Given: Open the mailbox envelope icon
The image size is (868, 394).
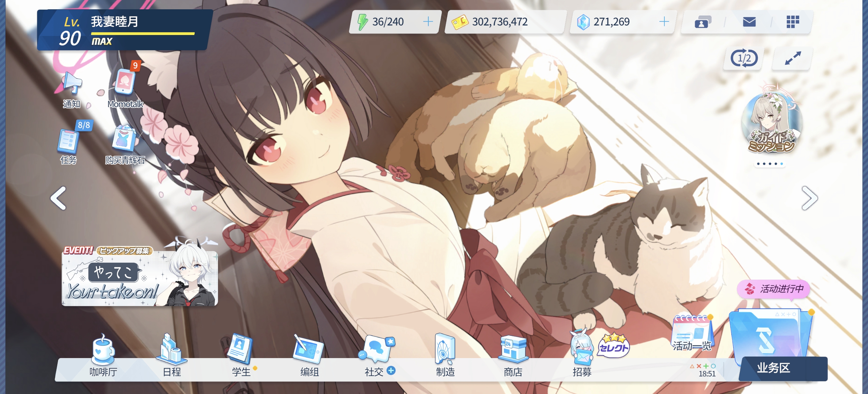Looking at the screenshot, I should click(749, 22).
